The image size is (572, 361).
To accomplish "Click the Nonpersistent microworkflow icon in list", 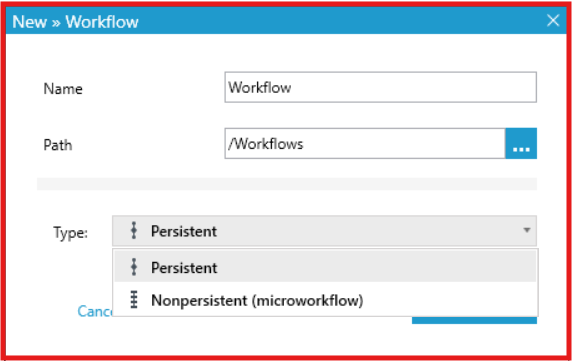I will 134,300.
